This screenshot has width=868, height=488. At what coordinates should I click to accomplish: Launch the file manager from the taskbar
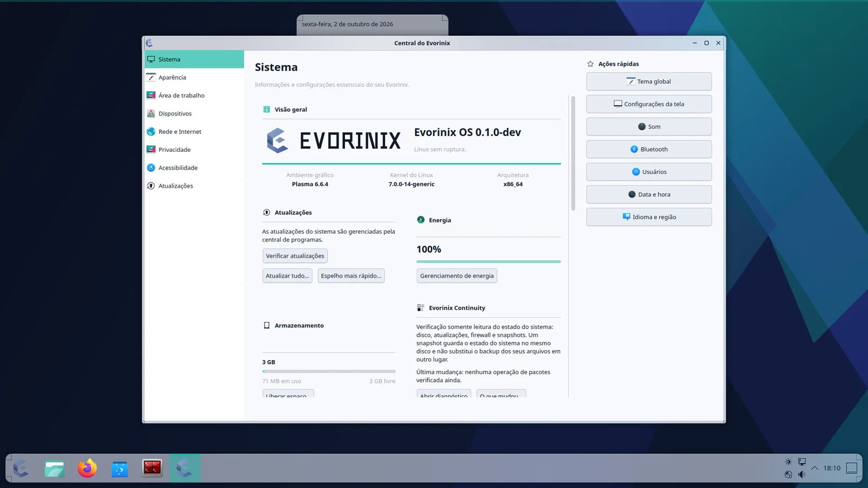pyautogui.click(x=54, y=468)
